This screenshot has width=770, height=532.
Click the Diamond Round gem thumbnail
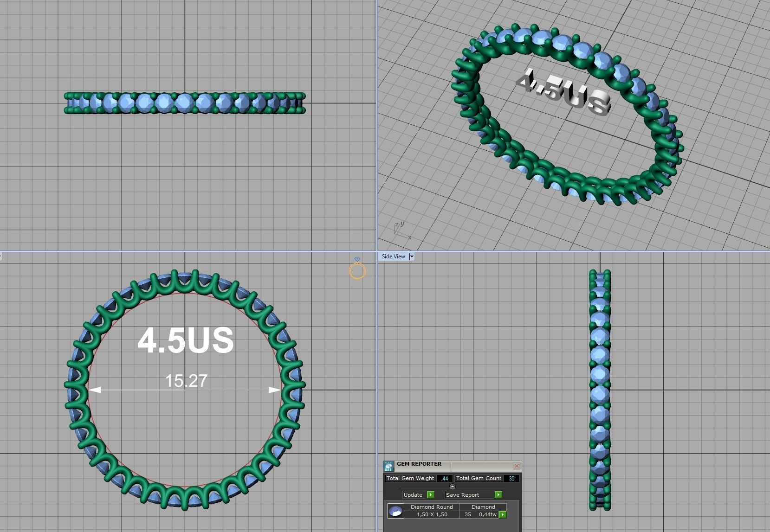pos(396,511)
